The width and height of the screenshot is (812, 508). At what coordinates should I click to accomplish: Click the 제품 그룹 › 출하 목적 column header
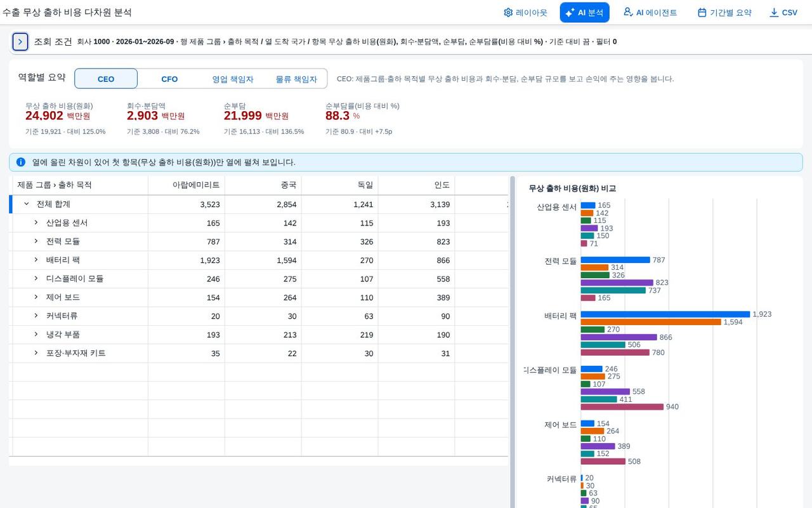pos(81,185)
